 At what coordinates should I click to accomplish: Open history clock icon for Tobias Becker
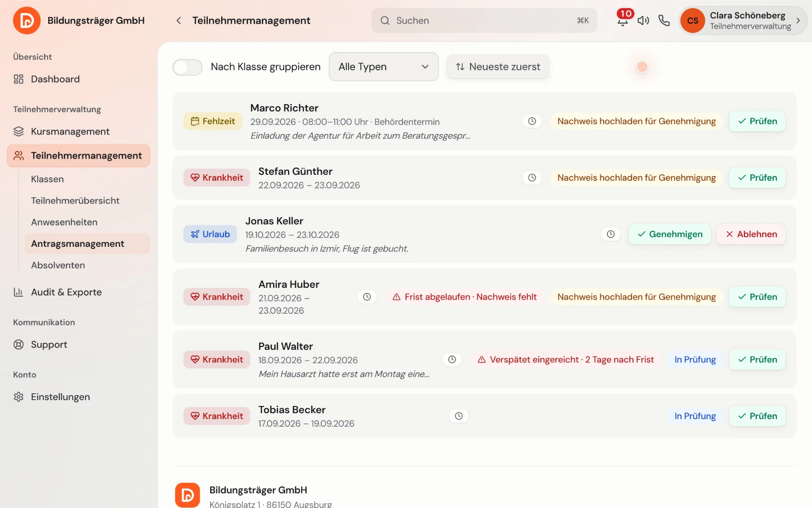pyautogui.click(x=459, y=416)
